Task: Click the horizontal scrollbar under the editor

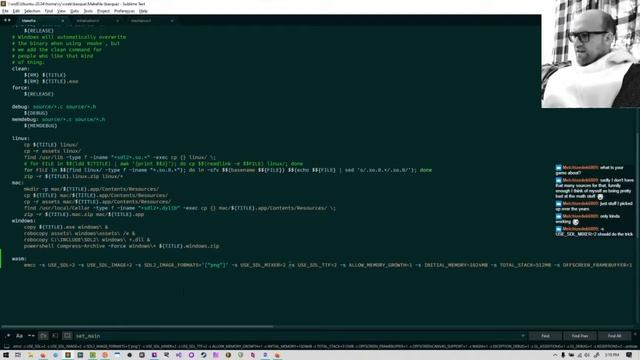Action: coord(137,326)
